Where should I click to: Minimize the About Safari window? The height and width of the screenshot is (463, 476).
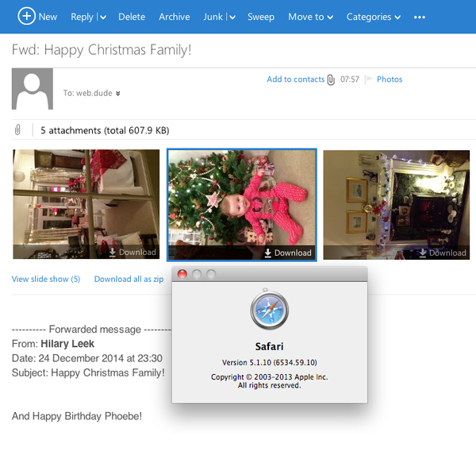197,274
